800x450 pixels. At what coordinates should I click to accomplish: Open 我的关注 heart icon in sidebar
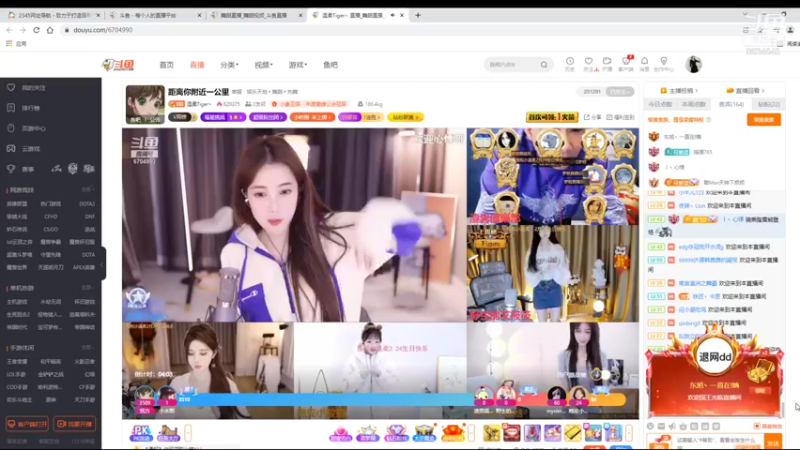(11, 87)
